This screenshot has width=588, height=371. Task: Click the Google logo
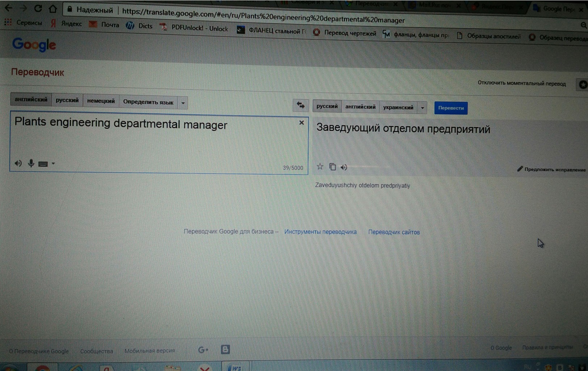34,45
